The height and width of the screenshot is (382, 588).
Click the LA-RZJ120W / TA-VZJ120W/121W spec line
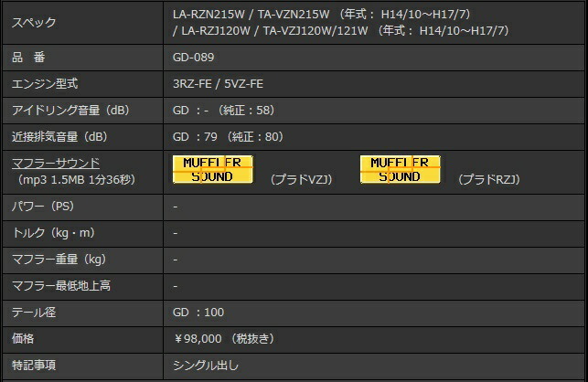click(x=341, y=30)
